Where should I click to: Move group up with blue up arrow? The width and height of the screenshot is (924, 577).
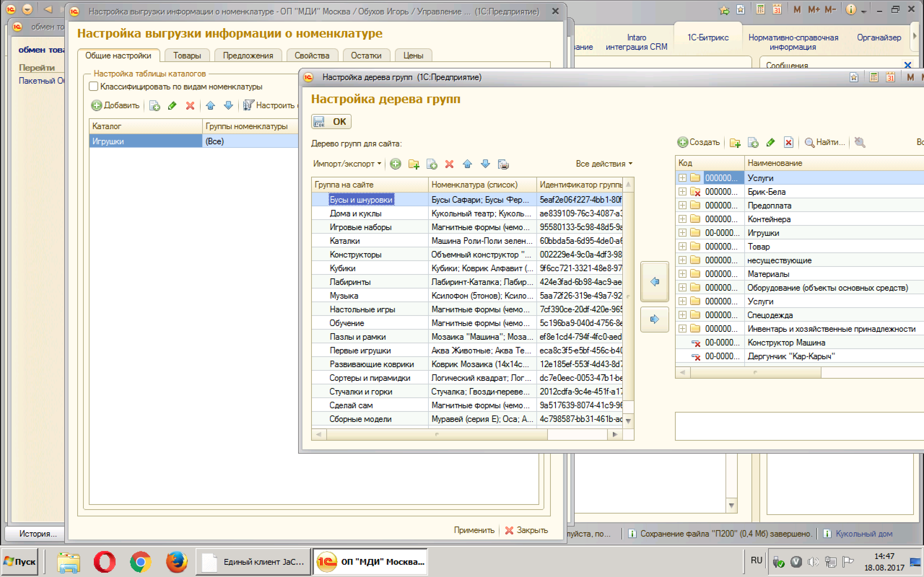(467, 164)
